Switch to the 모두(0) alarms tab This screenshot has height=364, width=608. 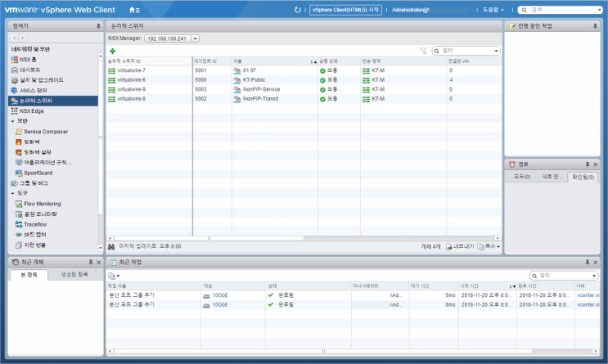click(522, 177)
